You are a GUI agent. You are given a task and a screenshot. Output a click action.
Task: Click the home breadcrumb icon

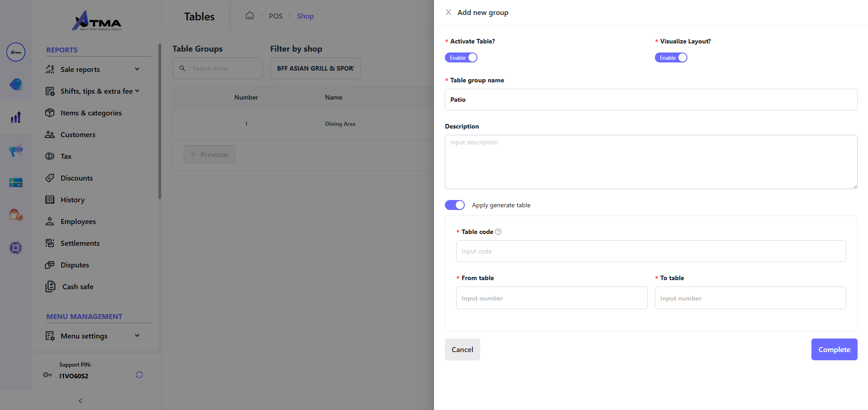[x=250, y=16]
